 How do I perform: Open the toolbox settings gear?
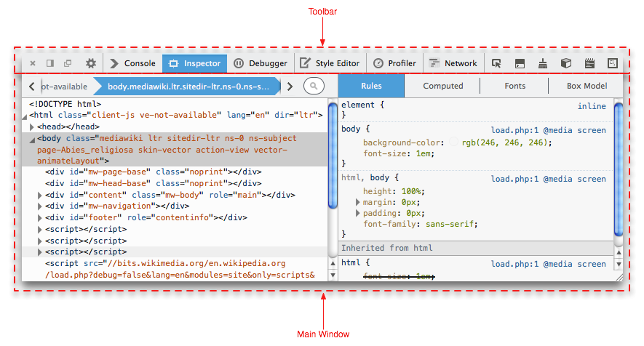(91, 63)
